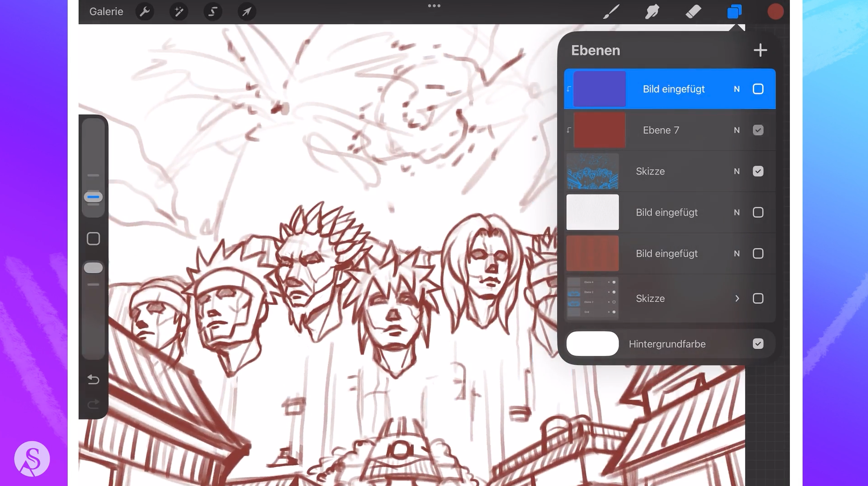Image resolution: width=868 pixels, height=486 pixels.
Task: Select the Ebene 7 layer row
Action: click(672, 130)
